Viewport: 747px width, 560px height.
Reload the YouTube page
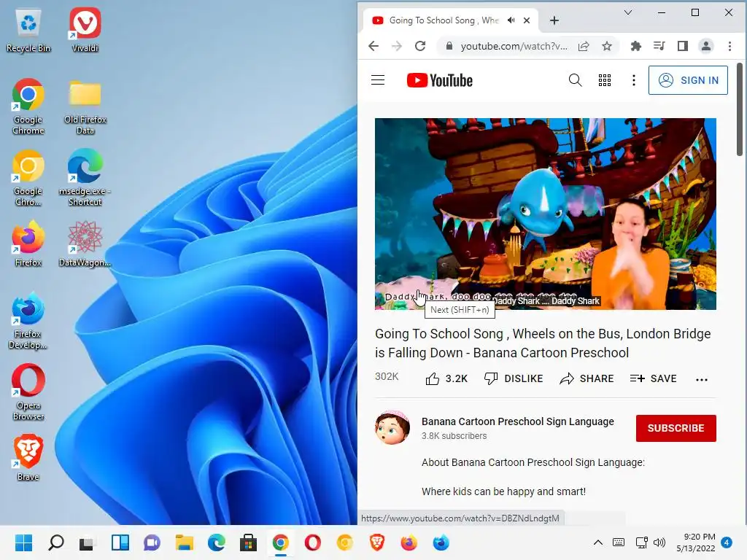tap(420, 46)
